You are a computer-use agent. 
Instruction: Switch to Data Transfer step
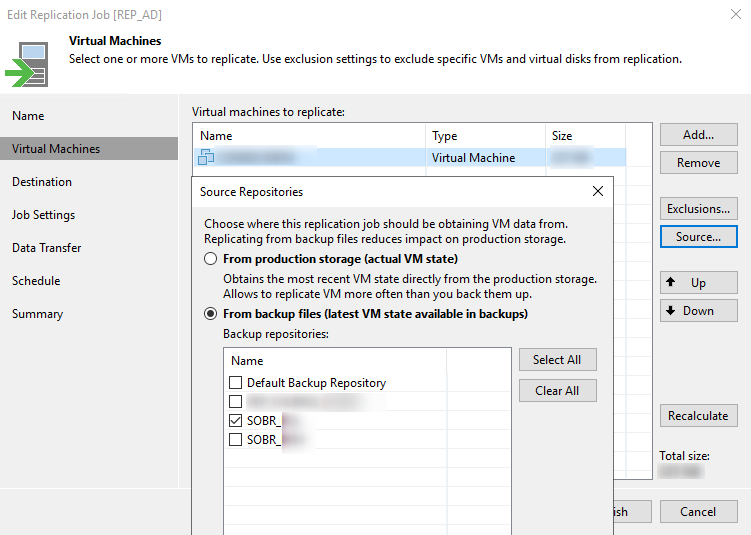(47, 248)
